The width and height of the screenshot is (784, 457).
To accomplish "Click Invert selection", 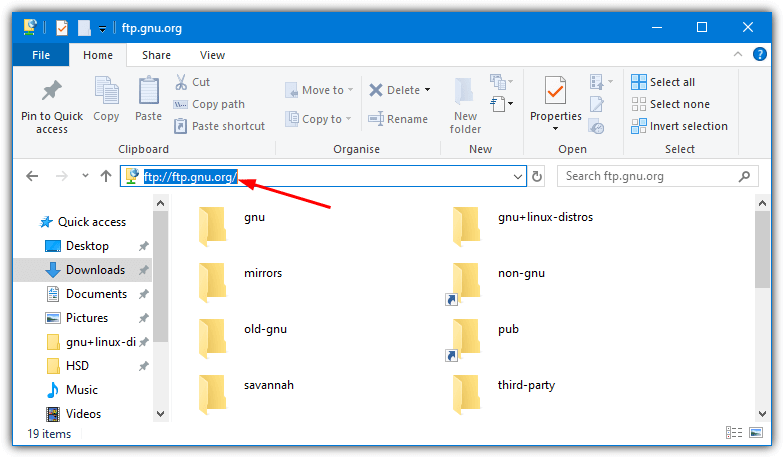I will click(x=680, y=126).
